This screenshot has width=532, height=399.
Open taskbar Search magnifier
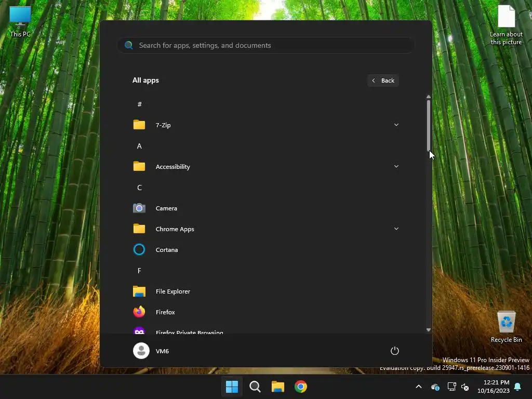(255, 387)
